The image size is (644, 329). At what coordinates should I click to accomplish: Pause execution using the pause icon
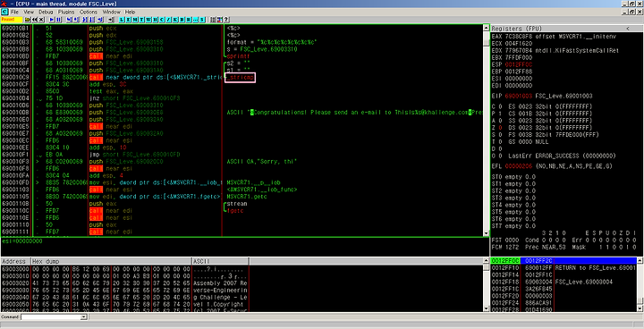(58, 20)
